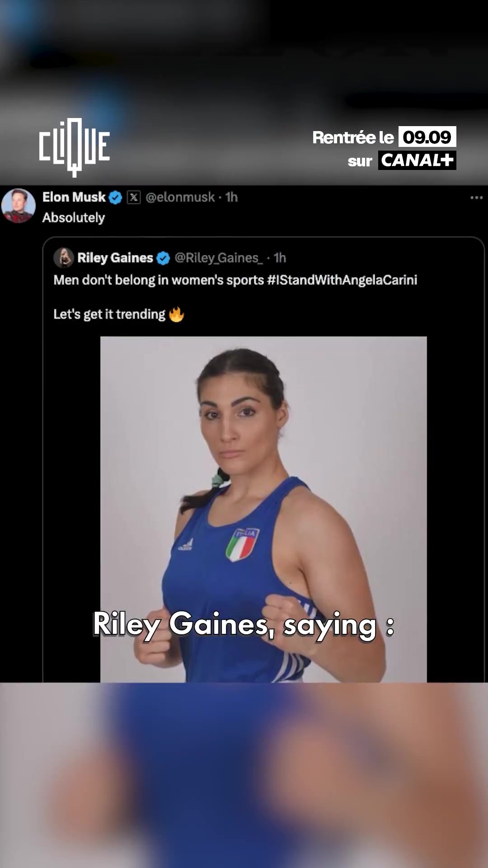The height and width of the screenshot is (868, 488).
Task: Click Elon Musk's profile avatar
Action: pyautogui.click(x=18, y=206)
